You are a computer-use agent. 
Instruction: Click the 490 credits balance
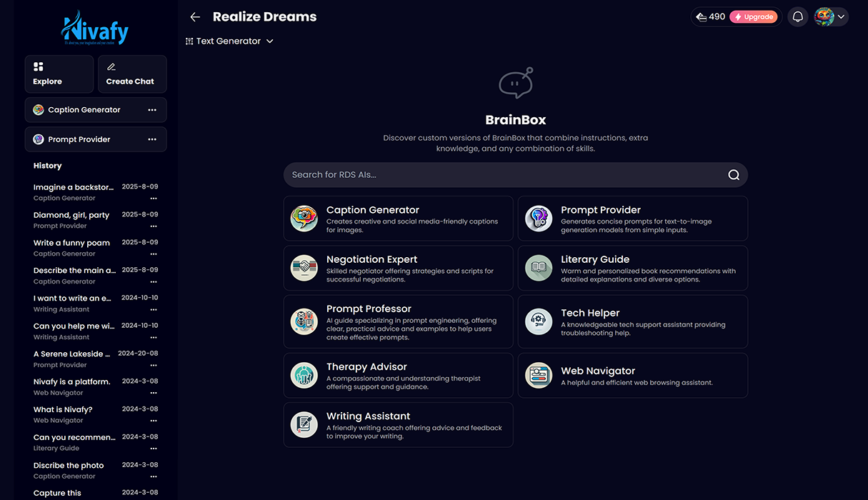710,16
